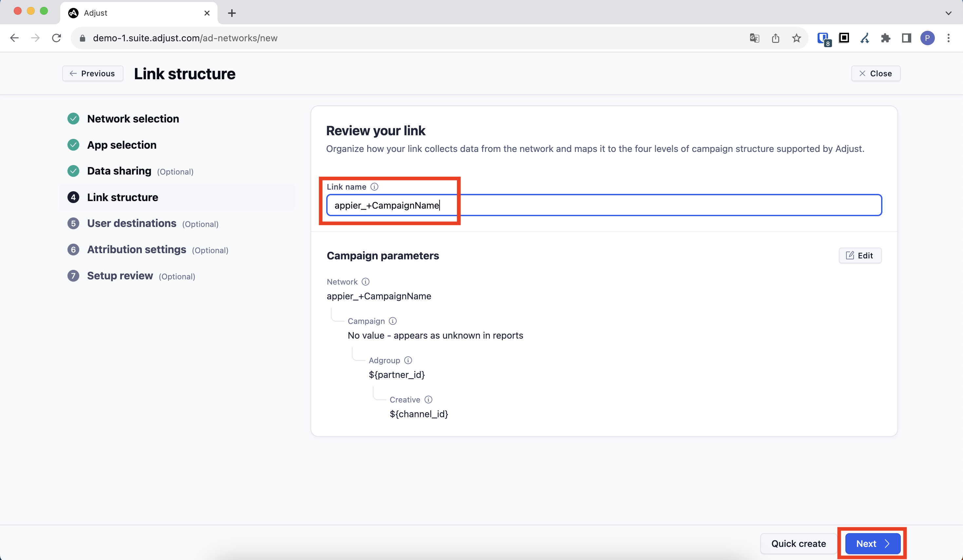This screenshot has height=560, width=963.
Task: Edit the Campaign parameters
Action: click(x=860, y=255)
